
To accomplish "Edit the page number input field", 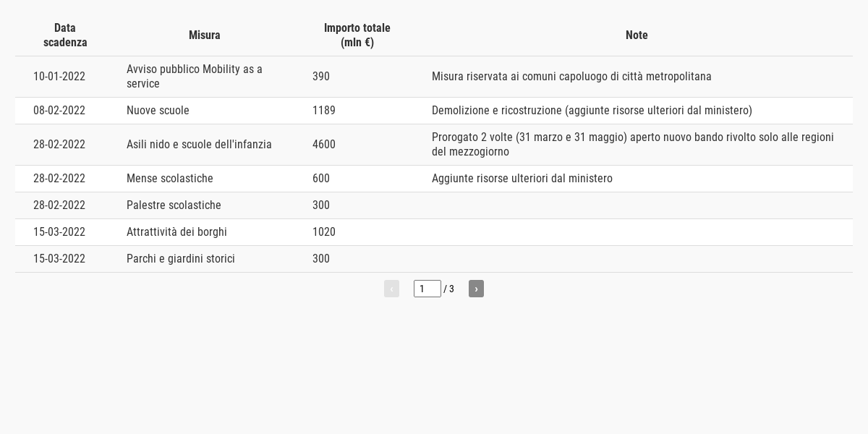I will [427, 289].
